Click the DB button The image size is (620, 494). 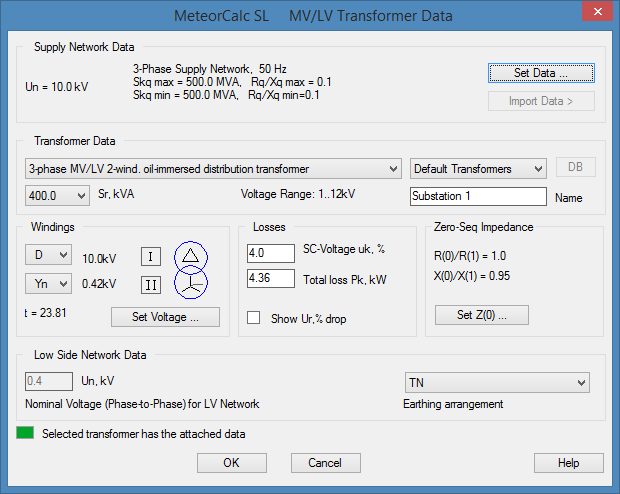[x=575, y=167]
